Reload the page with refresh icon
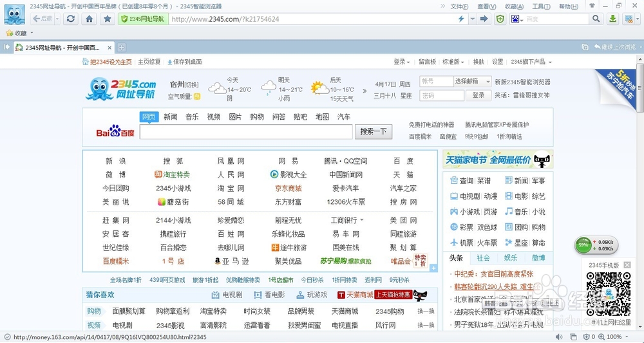Image resolution: width=644 pixels, height=343 pixels. pos(71,19)
